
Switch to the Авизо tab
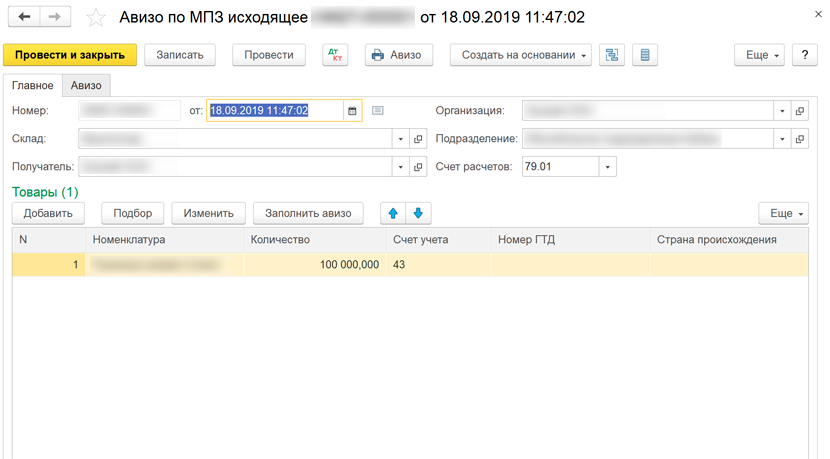(x=86, y=86)
